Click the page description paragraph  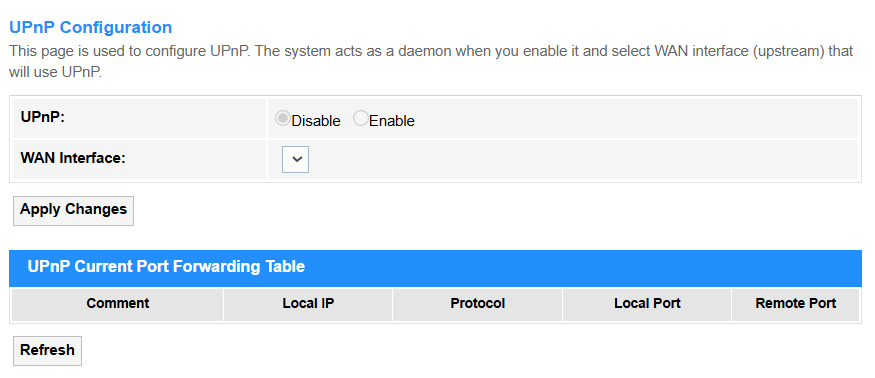coord(431,62)
